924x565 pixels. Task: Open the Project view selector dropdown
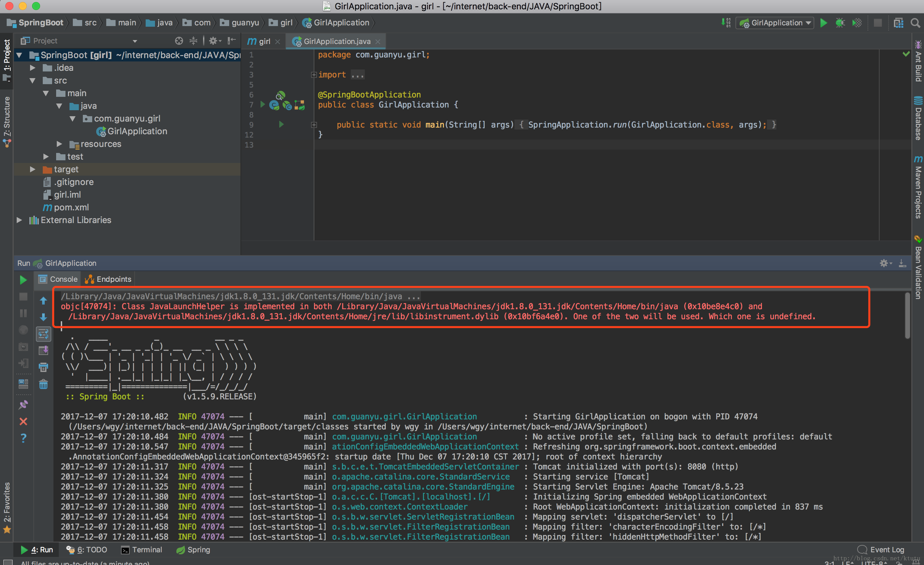click(135, 41)
